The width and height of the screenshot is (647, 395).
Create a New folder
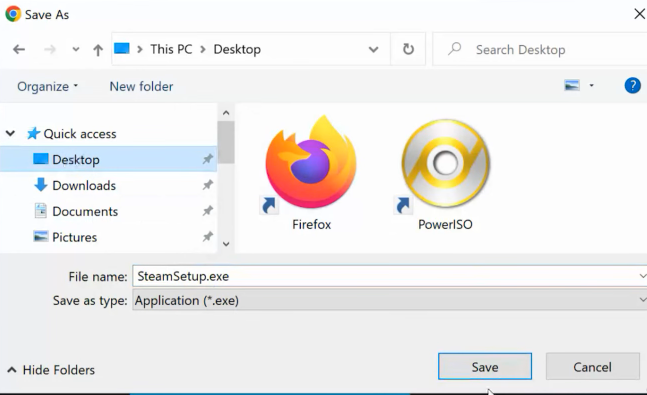141,86
